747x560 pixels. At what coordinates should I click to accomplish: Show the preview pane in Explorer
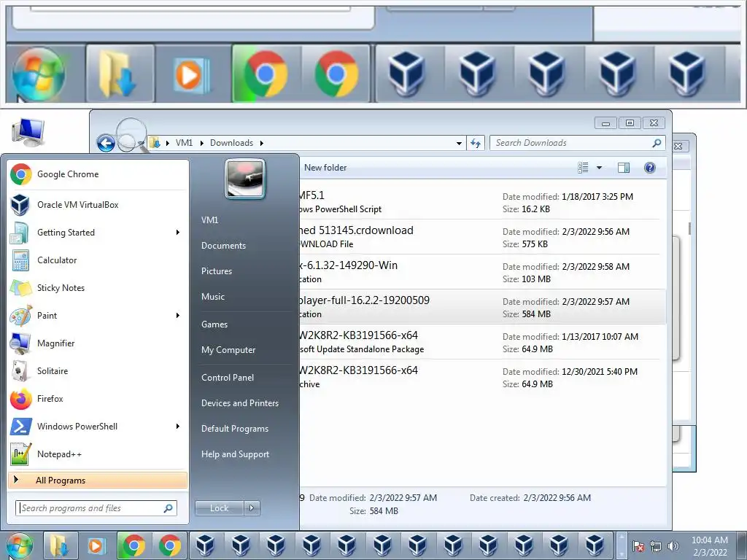tap(624, 168)
